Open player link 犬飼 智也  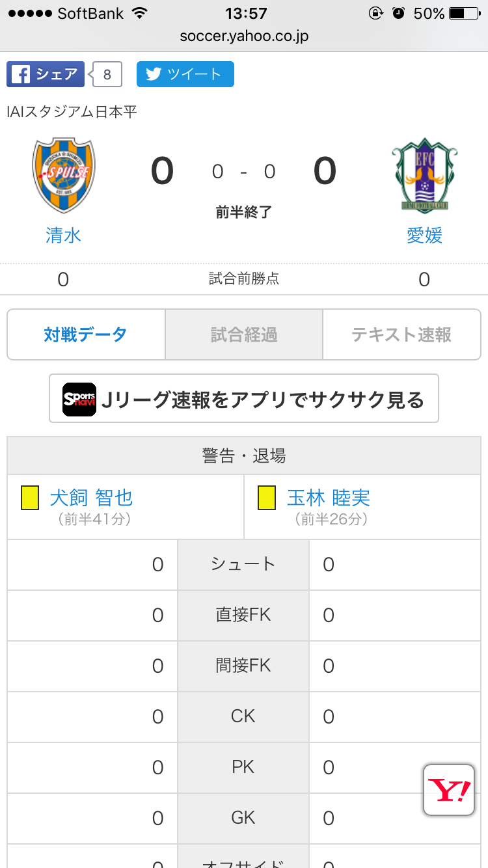[91, 498]
